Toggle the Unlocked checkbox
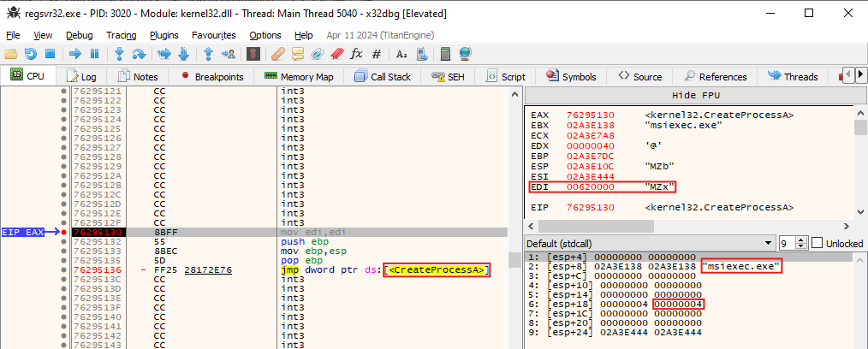Screen dimensions: 868x349 tap(817, 244)
